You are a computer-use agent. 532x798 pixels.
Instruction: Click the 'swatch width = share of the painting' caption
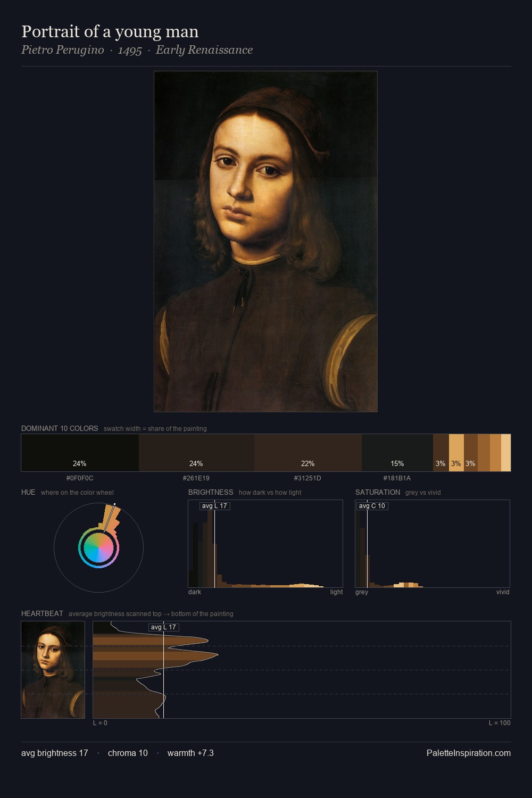click(x=155, y=429)
